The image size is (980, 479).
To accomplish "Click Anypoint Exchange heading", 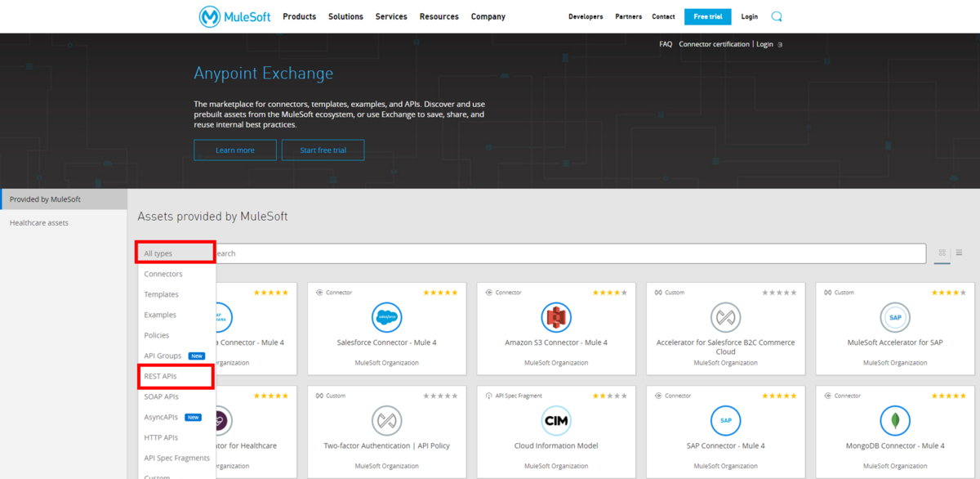I will (x=263, y=74).
